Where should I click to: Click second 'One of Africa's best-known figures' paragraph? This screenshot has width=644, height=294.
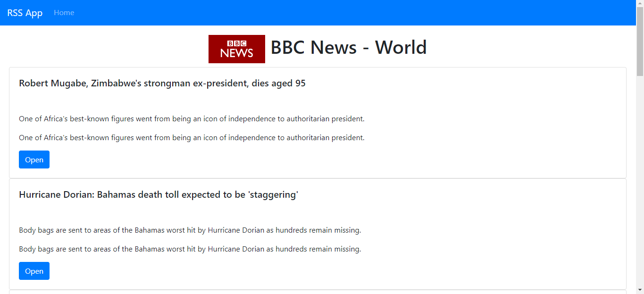click(x=192, y=138)
